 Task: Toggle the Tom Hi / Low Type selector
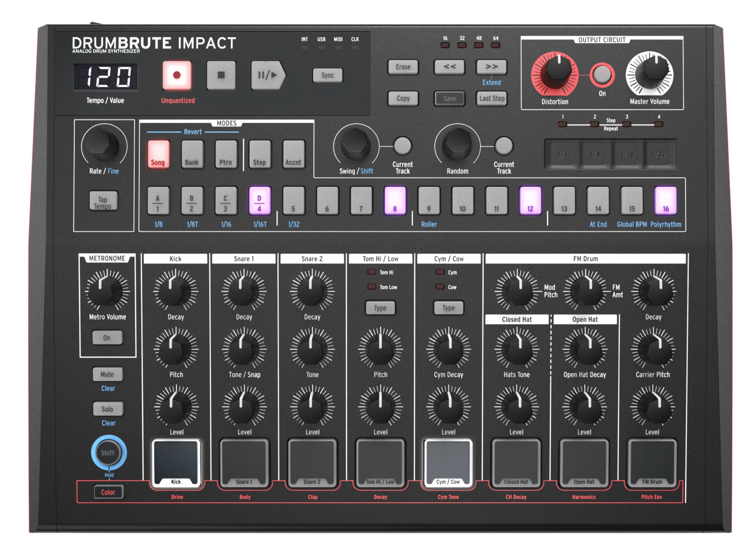pyautogui.click(x=380, y=307)
